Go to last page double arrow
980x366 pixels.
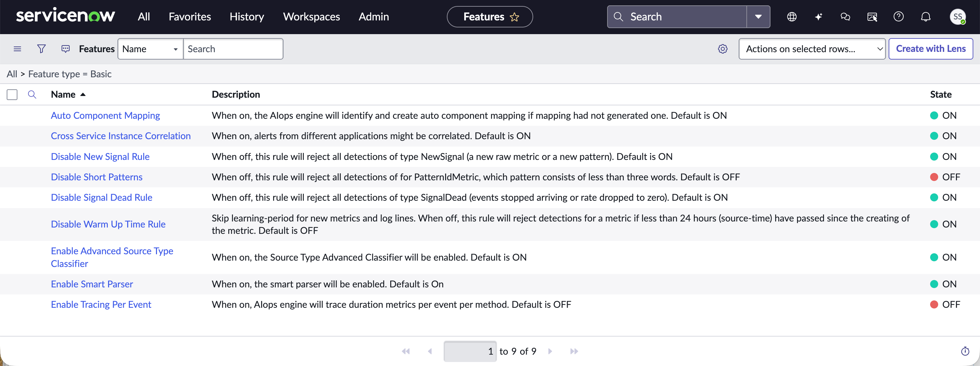tap(574, 351)
